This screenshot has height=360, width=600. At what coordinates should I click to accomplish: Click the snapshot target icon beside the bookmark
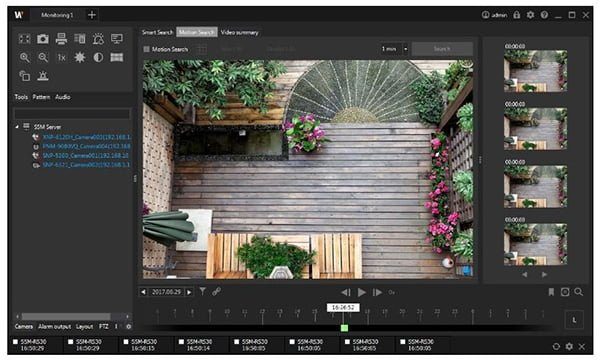[x=565, y=292]
